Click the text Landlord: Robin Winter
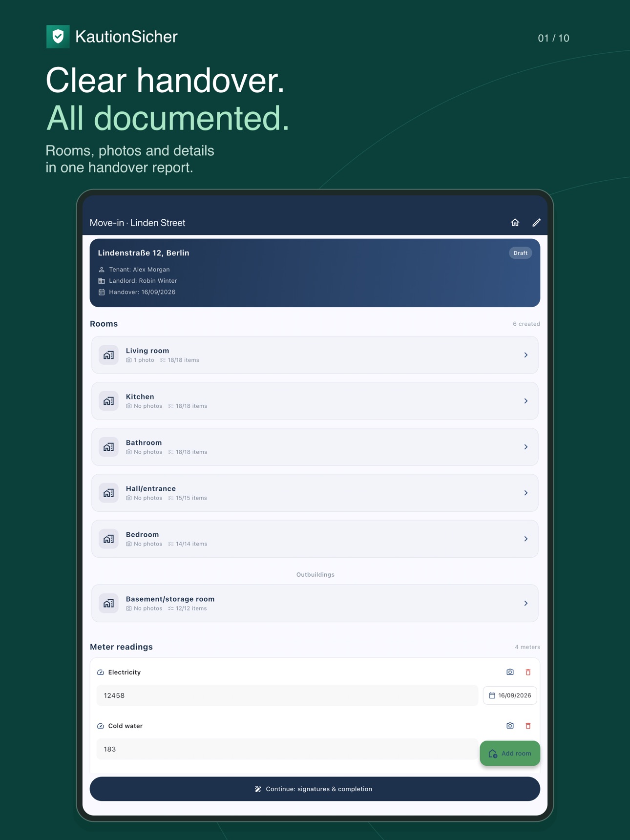 coord(143,281)
